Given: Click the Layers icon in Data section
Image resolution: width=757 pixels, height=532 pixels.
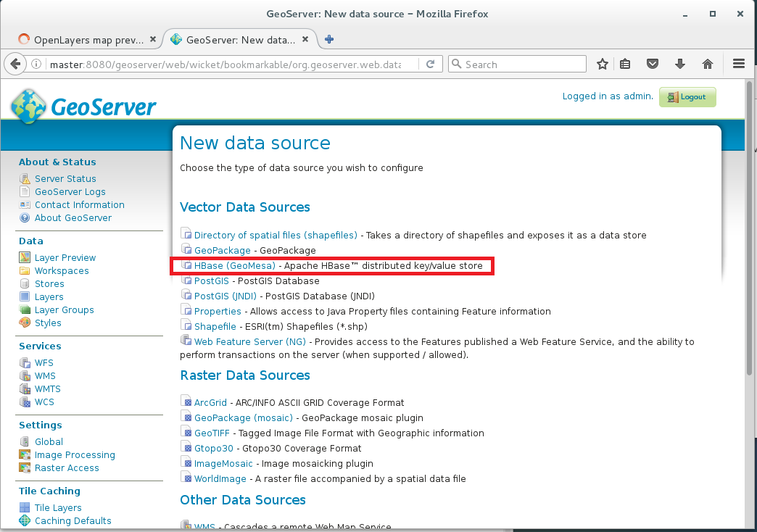Looking at the screenshot, I should [x=25, y=296].
